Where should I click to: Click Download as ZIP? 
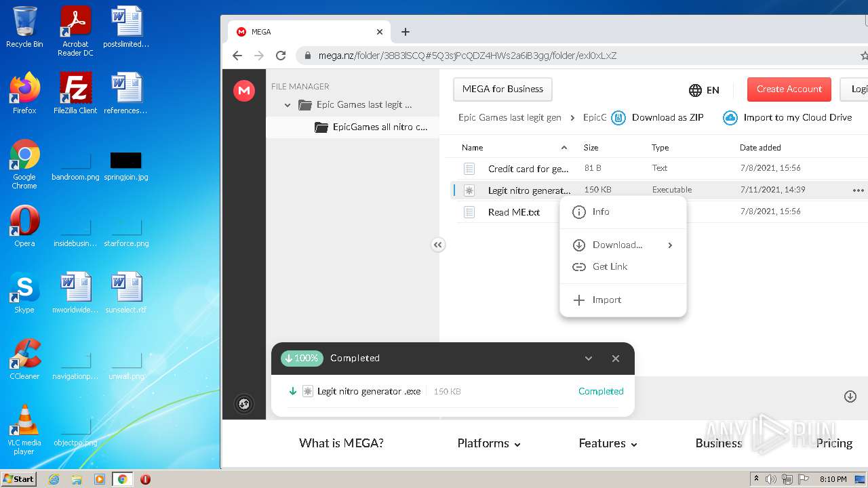[668, 118]
